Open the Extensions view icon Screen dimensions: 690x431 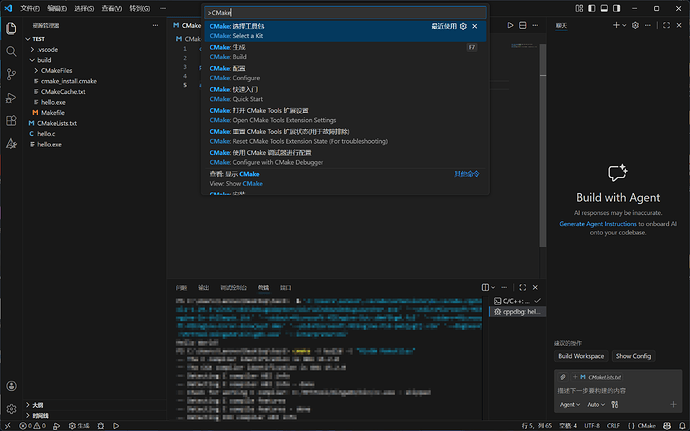11,121
